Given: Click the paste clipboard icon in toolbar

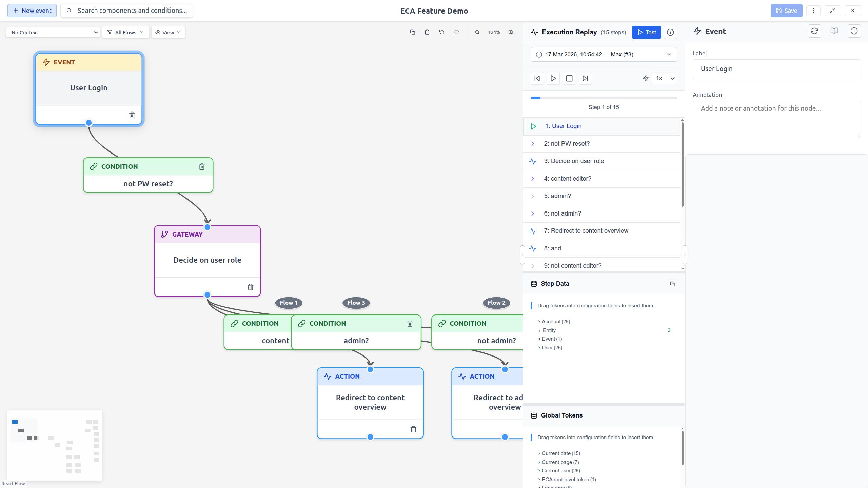Looking at the screenshot, I should pos(427,32).
